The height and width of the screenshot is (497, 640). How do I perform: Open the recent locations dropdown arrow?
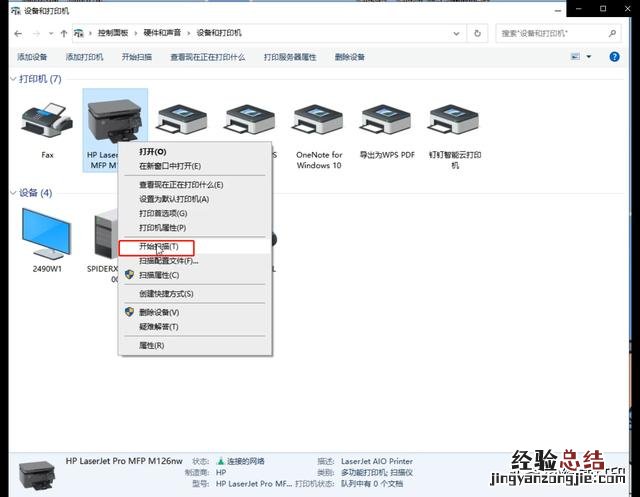pos(51,33)
